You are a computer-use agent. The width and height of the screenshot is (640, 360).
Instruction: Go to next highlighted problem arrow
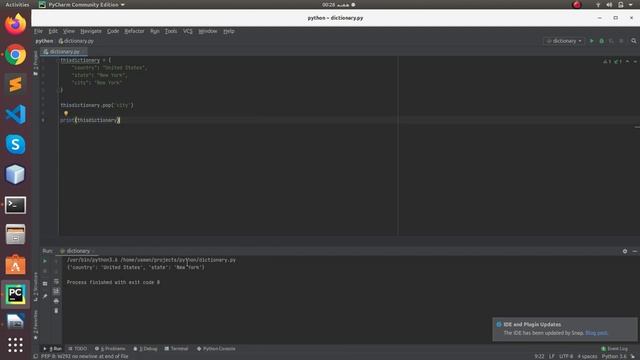pos(635,62)
